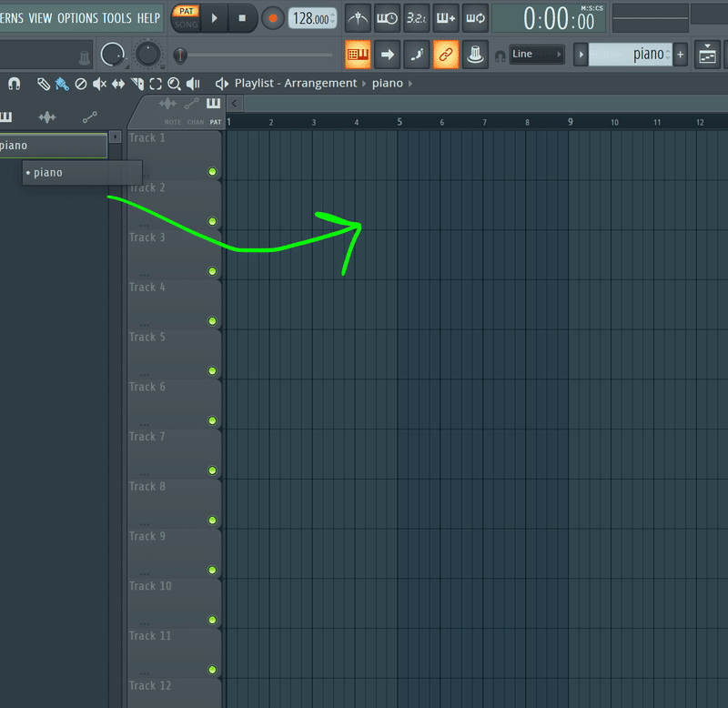
Task: Toggle wait for input before recording
Action: (x=387, y=18)
